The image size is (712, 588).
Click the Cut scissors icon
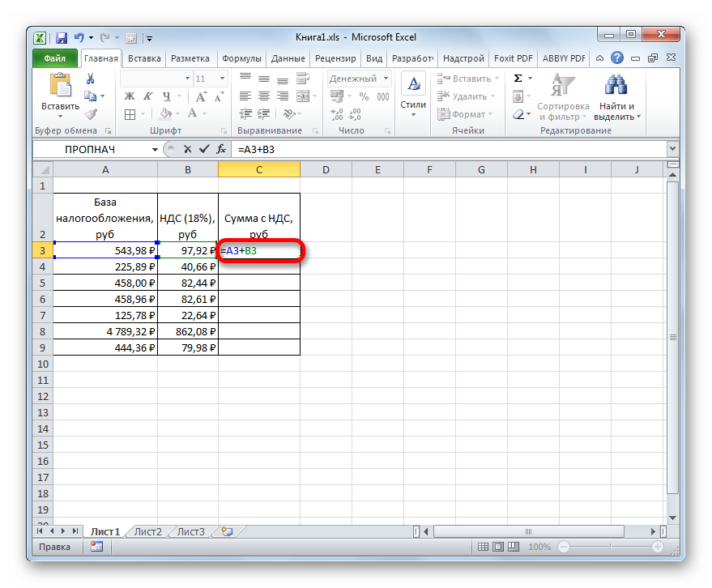pyautogui.click(x=91, y=79)
